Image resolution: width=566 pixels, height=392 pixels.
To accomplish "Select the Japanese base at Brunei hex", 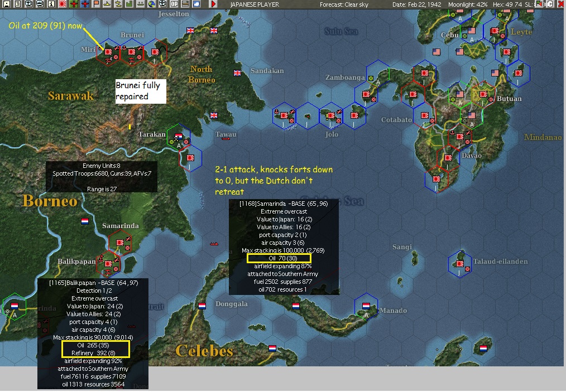I will [x=132, y=52].
